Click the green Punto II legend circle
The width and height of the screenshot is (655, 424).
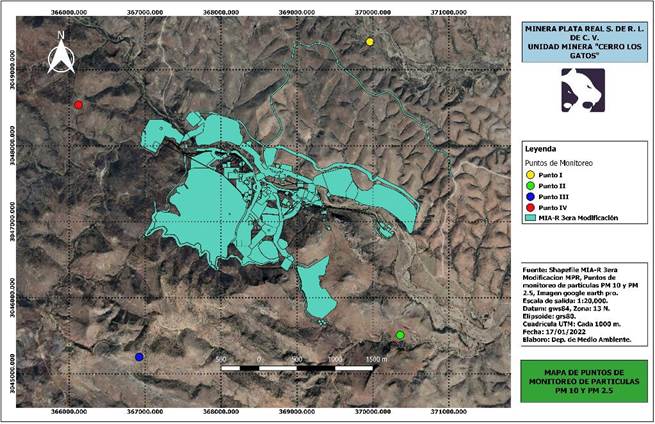(x=530, y=186)
